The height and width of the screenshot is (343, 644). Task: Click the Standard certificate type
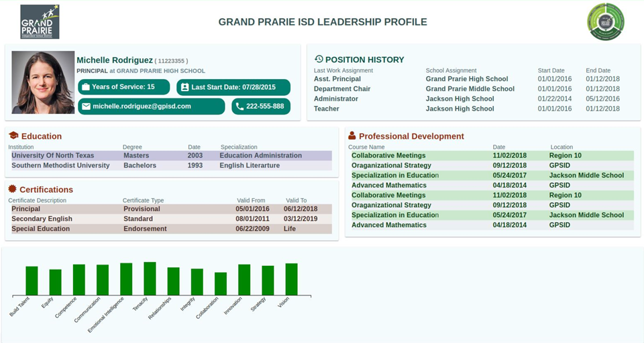point(138,218)
